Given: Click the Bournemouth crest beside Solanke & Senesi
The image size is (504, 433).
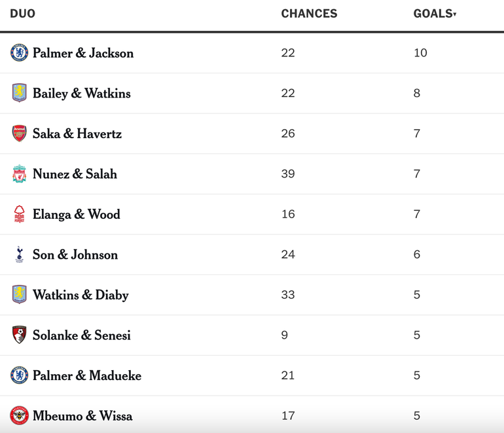Looking at the screenshot, I should click(19, 335).
